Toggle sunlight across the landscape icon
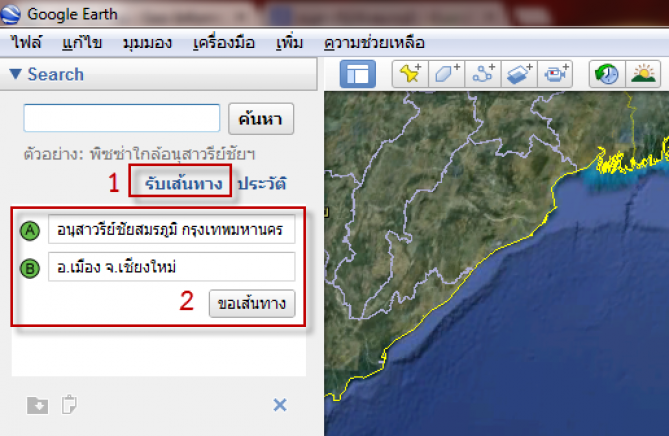Image resolution: width=669 pixels, height=436 pixels. coord(643,74)
